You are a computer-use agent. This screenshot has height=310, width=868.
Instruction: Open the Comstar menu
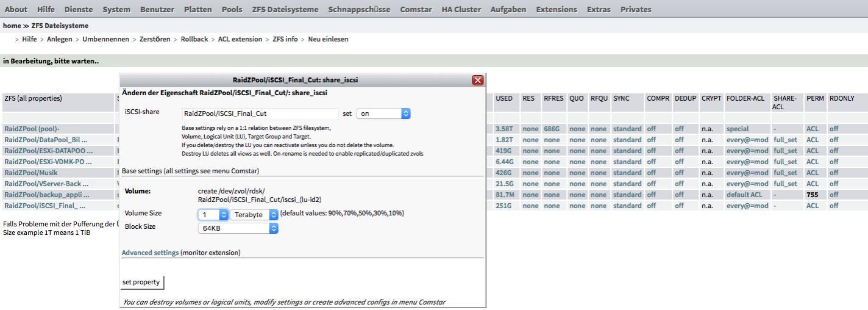click(x=416, y=9)
